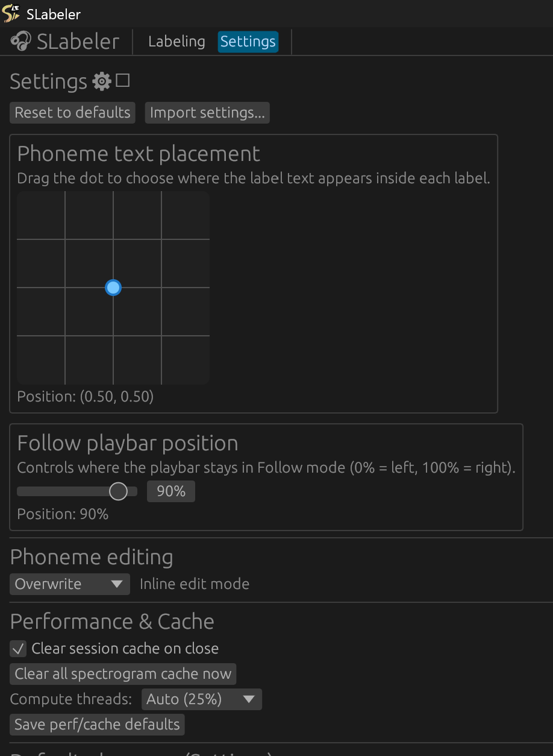Click the blue phoneme text placement dot
This screenshot has height=756, width=553.
[113, 288]
